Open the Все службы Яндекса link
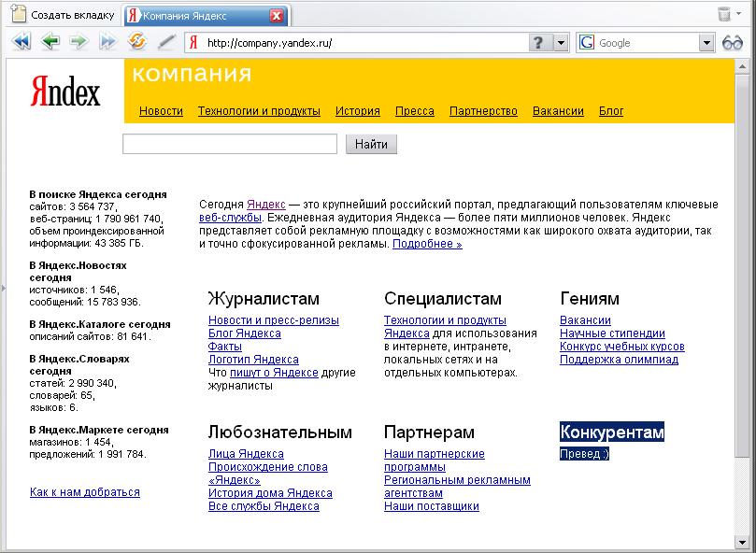The width and height of the screenshot is (756, 553). pos(264,506)
